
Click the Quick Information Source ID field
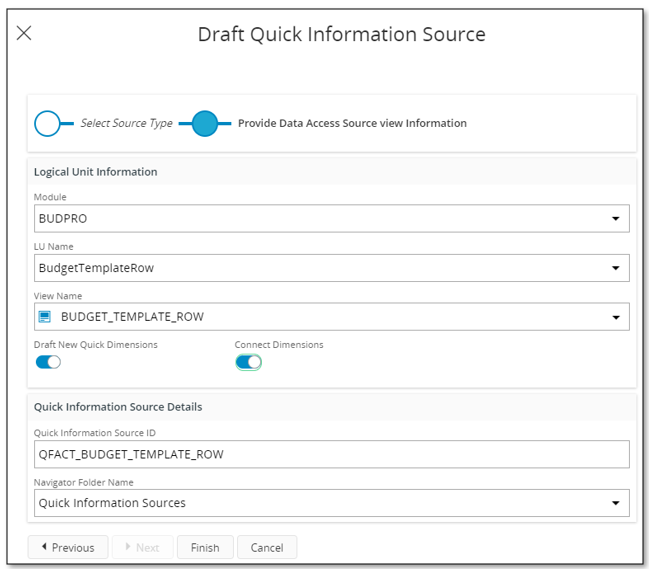[x=332, y=454]
